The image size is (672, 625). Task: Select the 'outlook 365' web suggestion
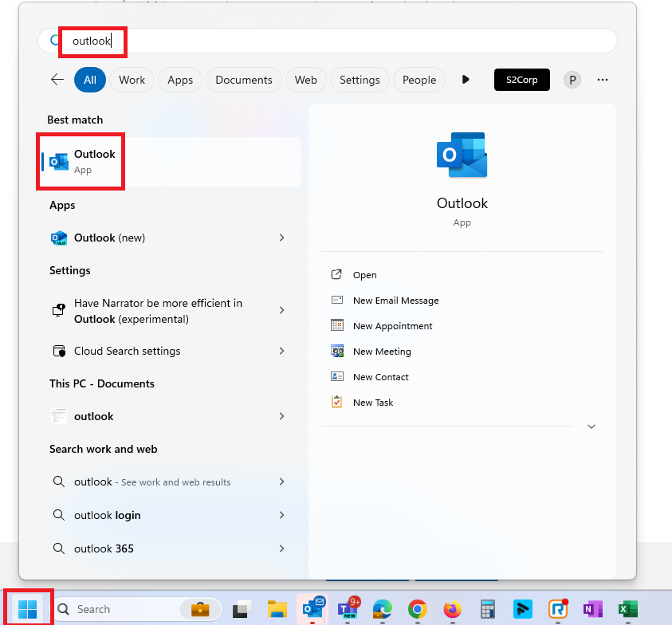coord(167,548)
